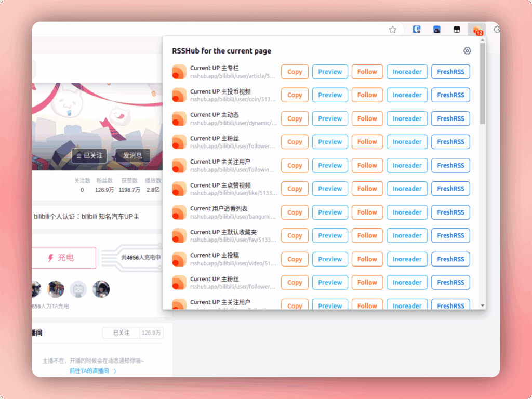The height and width of the screenshot is (399, 532).
Task: Follow the 主投币视频 feed
Action: click(x=367, y=95)
